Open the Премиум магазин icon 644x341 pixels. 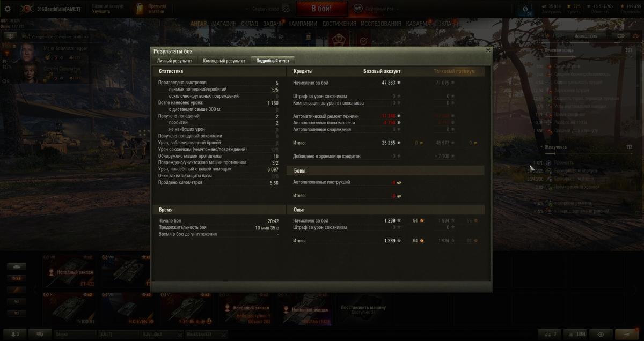click(x=140, y=9)
